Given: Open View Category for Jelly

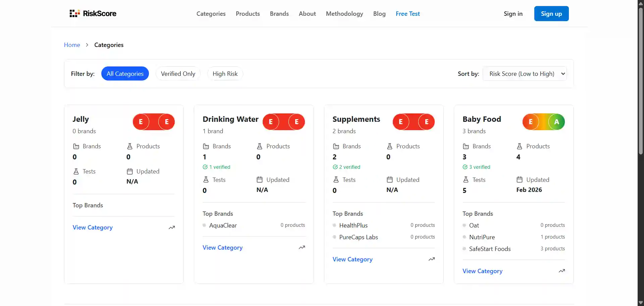Looking at the screenshot, I should pos(93,227).
